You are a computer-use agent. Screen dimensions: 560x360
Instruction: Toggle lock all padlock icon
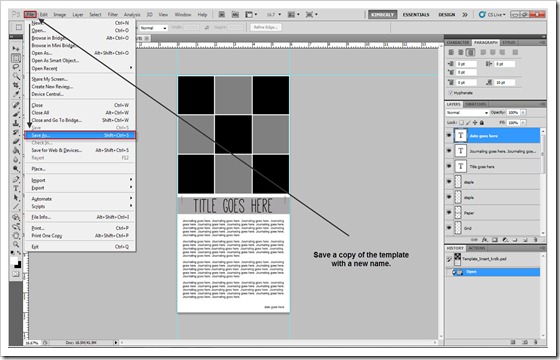pyautogui.click(x=482, y=122)
